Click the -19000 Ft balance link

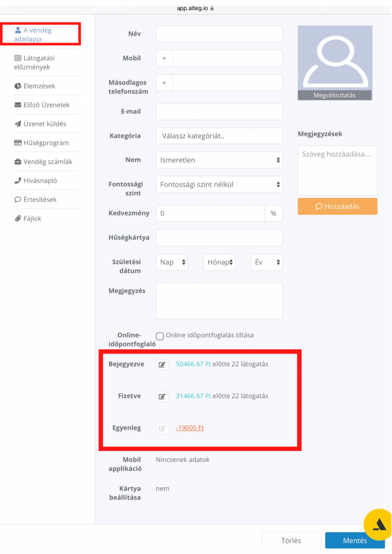190,428
